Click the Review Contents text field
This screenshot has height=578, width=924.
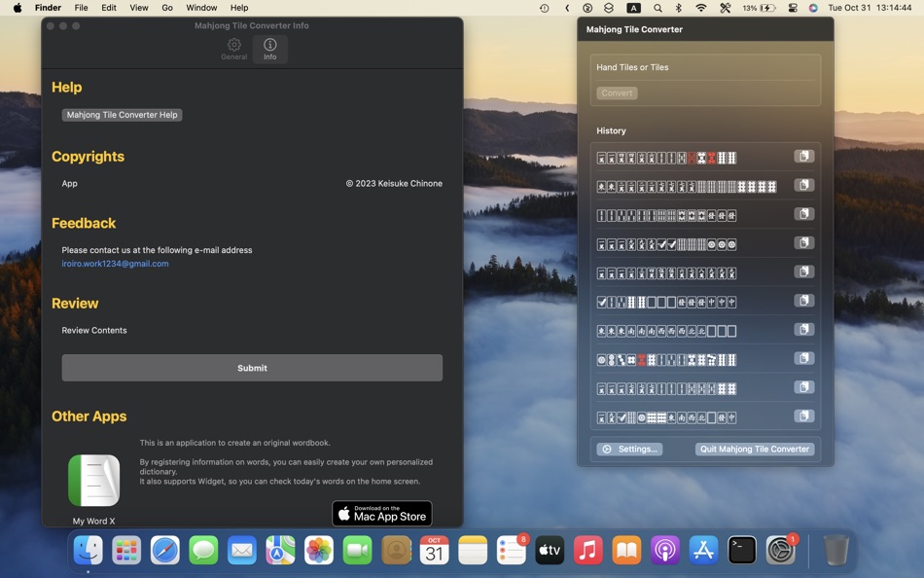[252, 330]
